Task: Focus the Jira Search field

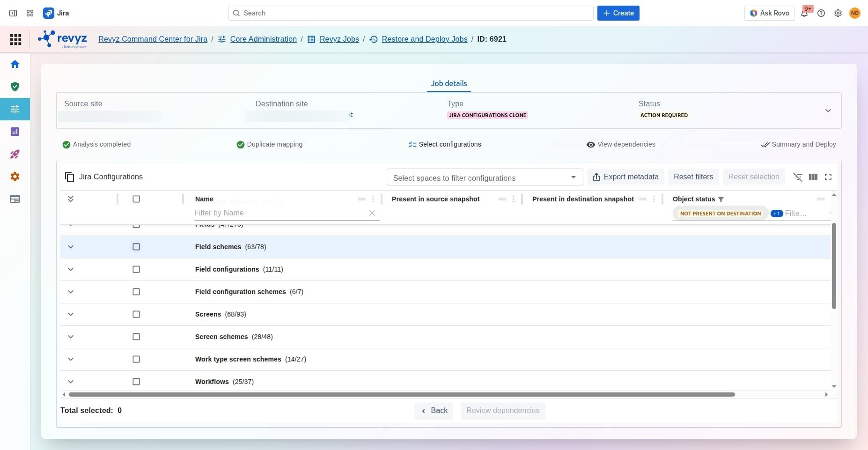Action: point(411,13)
